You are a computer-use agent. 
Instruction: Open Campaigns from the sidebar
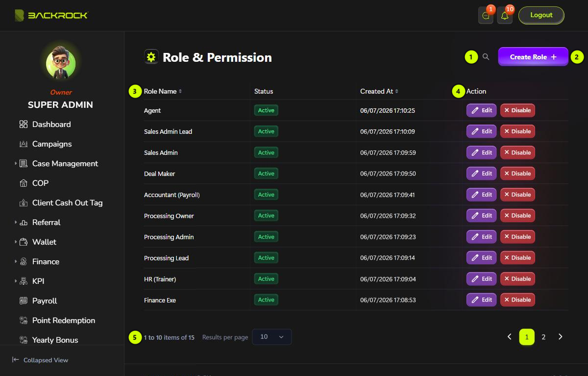(x=52, y=144)
